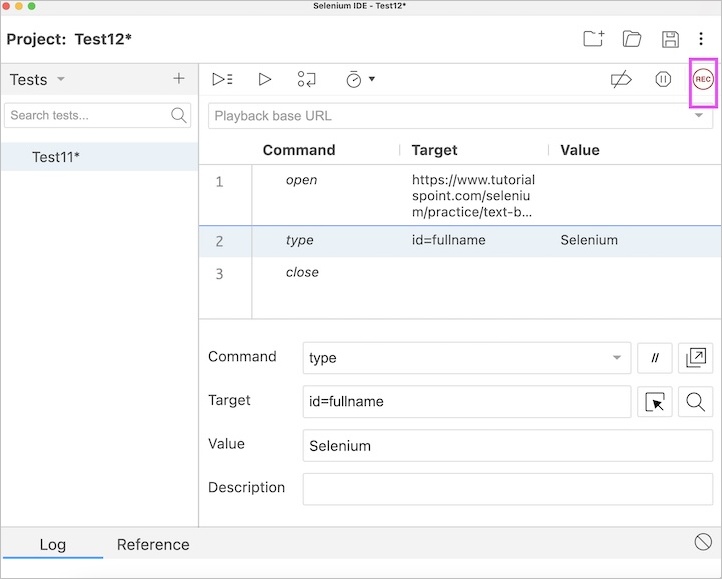The height and width of the screenshot is (579, 722).
Task: Toggle the enable/disable command button
Action: [655, 357]
